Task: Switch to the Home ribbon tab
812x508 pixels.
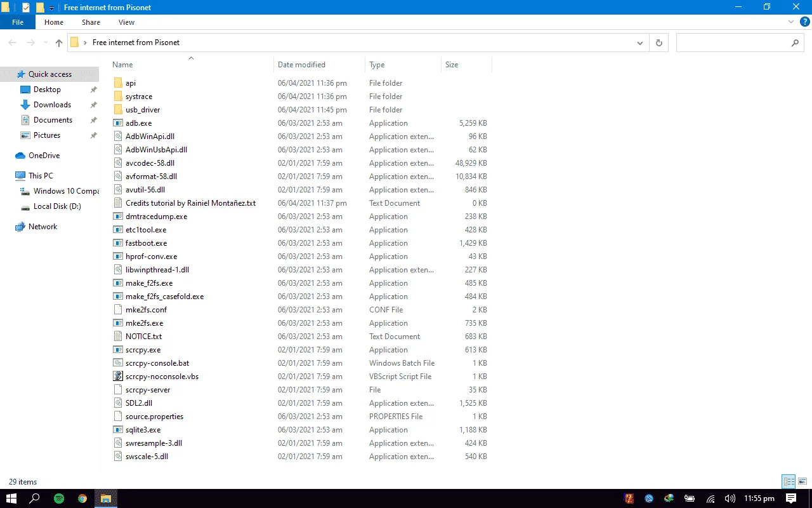Action: click(54, 22)
